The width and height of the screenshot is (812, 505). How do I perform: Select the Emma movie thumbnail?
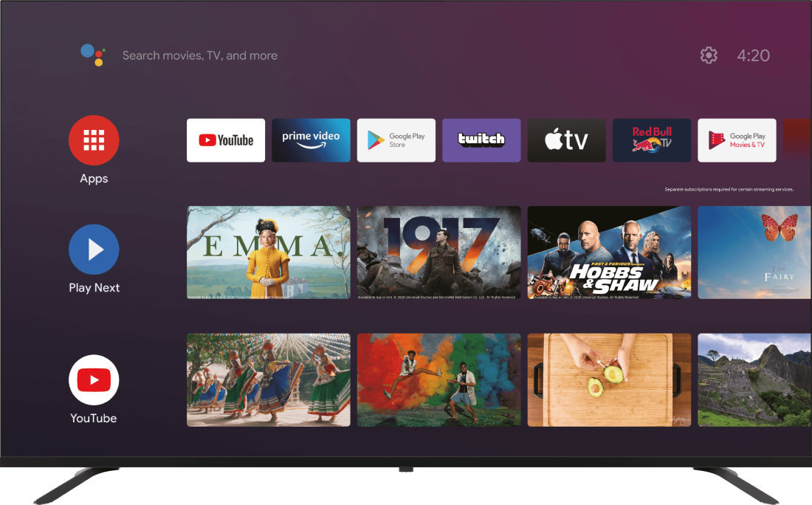click(269, 252)
